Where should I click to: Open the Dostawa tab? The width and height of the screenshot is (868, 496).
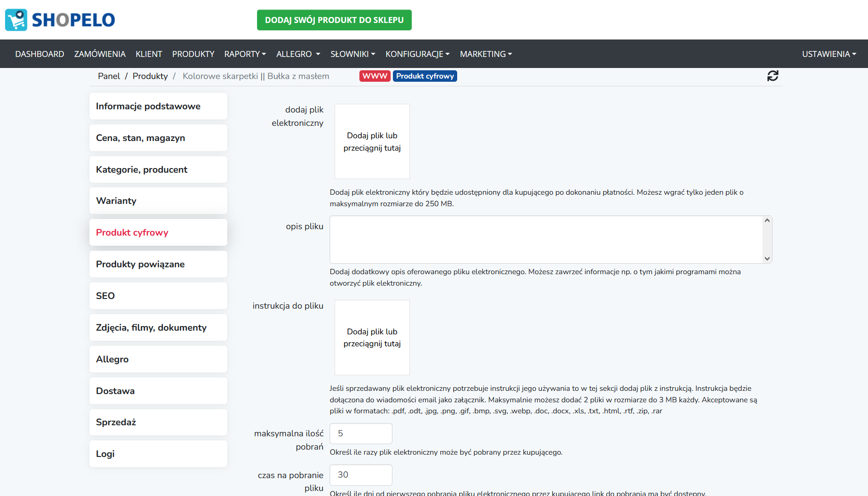pyautogui.click(x=158, y=391)
